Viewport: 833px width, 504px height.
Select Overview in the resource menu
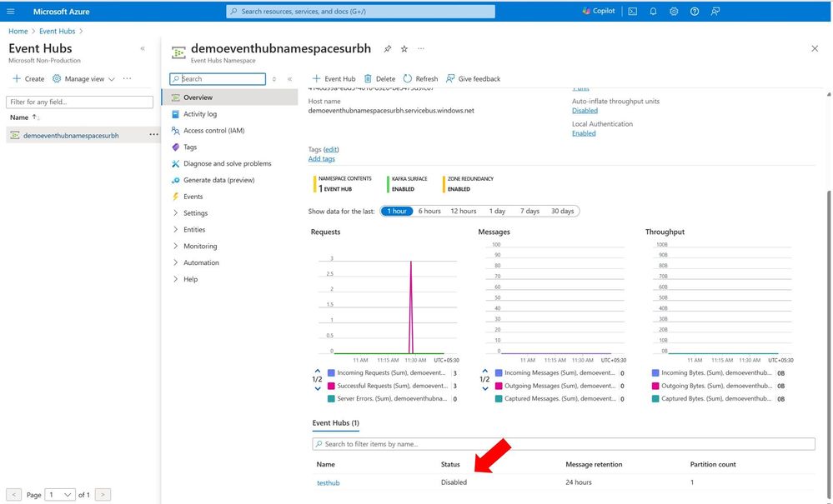[230, 97]
